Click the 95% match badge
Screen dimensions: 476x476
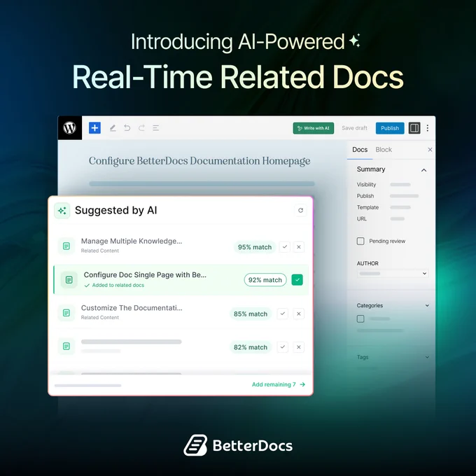coord(255,247)
